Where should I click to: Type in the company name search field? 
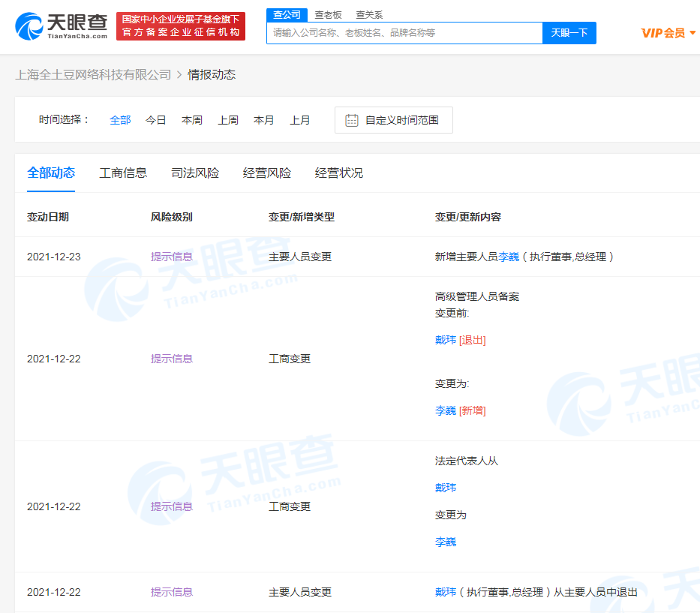pos(404,33)
